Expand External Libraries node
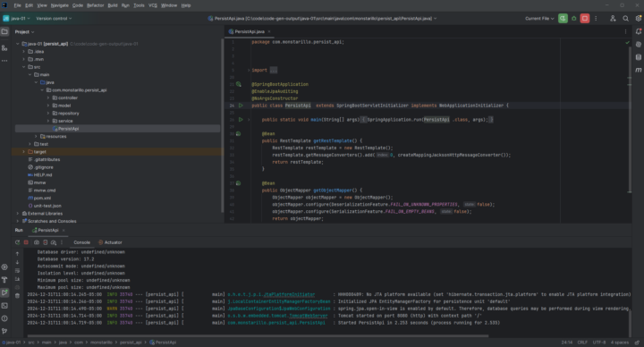Viewport: 644px width, 347px height. (17, 214)
